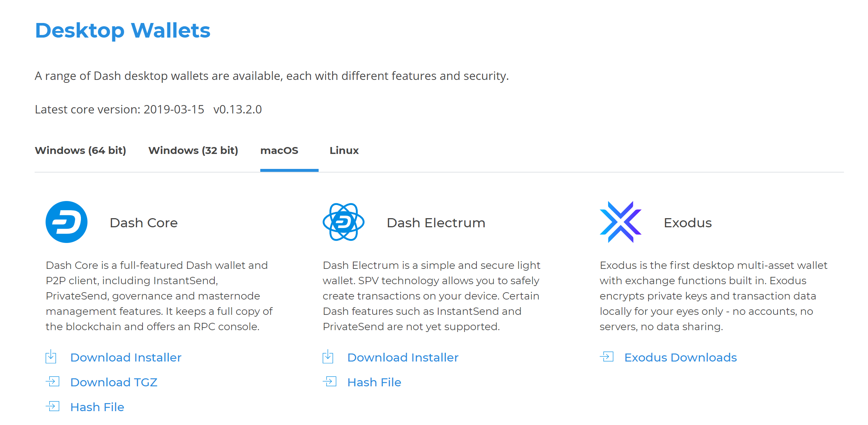Switch to the Windows (32 bit) tab
The height and width of the screenshot is (425, 868).
pos(193,150)
